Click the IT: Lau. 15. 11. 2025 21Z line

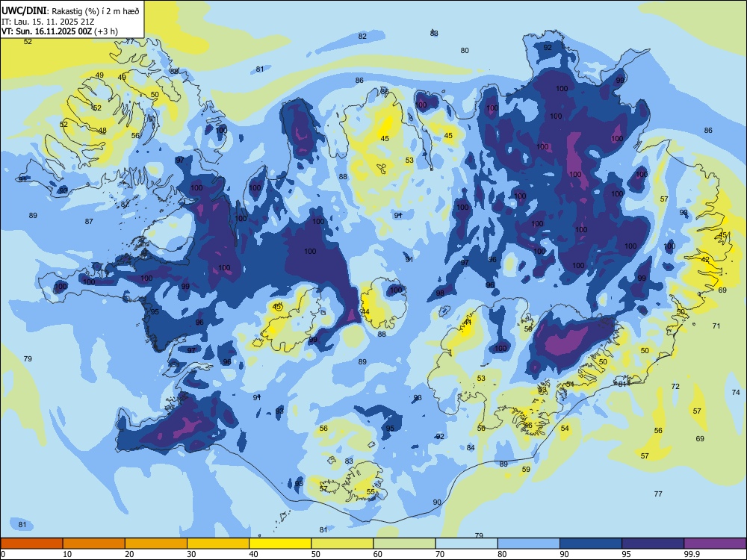tap(48, 22)
